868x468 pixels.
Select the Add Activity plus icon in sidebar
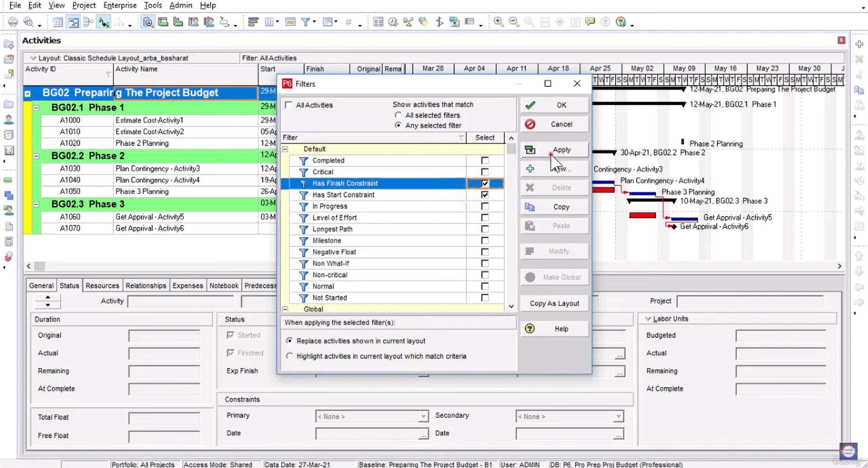[x=859, y=44]
